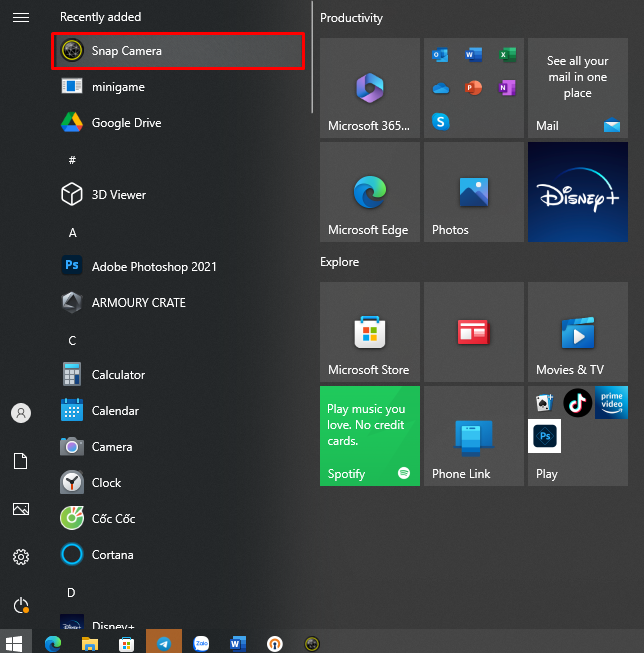
Task: Open the Disney+ tile
Action: coord(578,192)
